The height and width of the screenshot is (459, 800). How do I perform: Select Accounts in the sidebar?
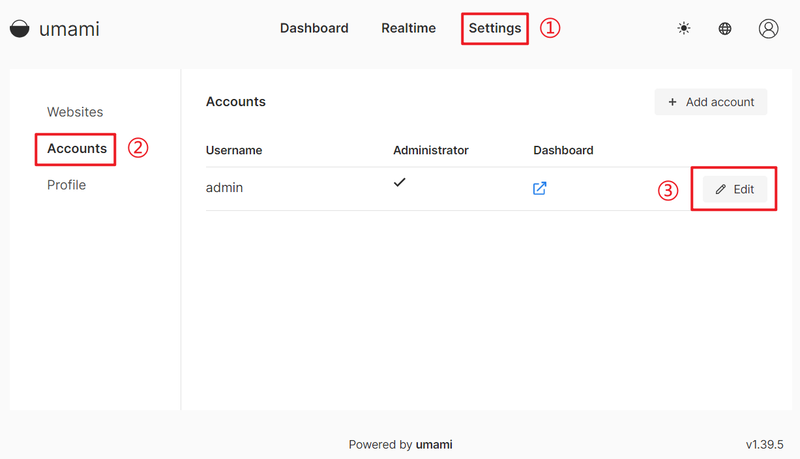coord(77,148)
